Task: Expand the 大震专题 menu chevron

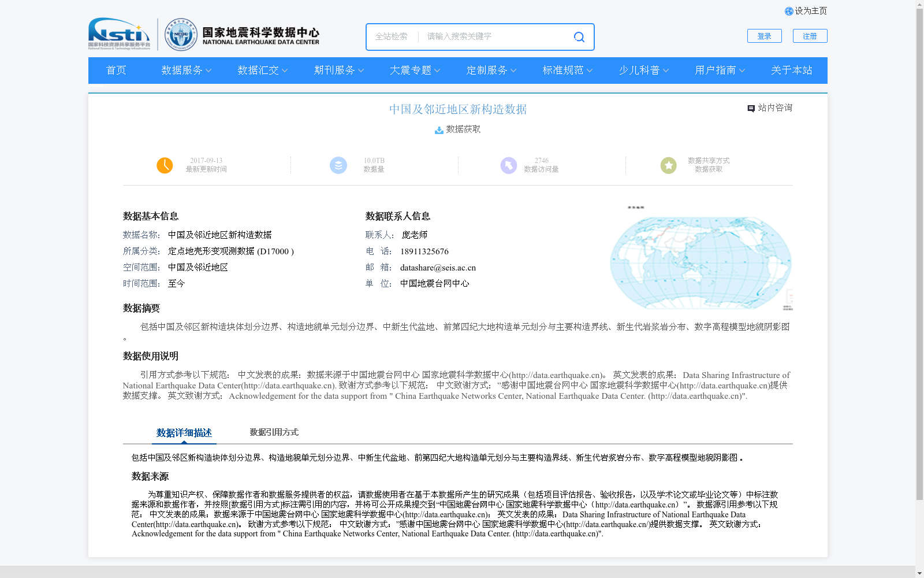Action: pos(437,71)
